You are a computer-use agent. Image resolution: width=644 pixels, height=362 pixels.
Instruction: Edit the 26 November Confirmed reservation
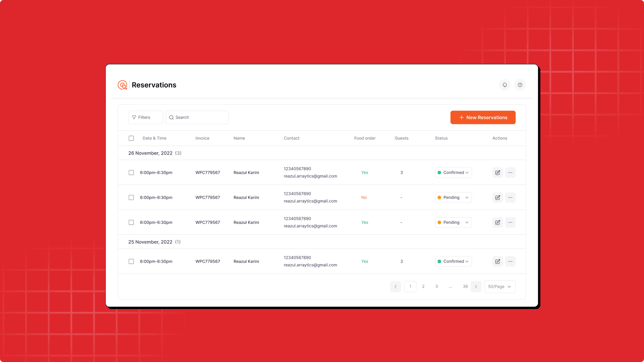pyautogui.click(x=498, y=173)
